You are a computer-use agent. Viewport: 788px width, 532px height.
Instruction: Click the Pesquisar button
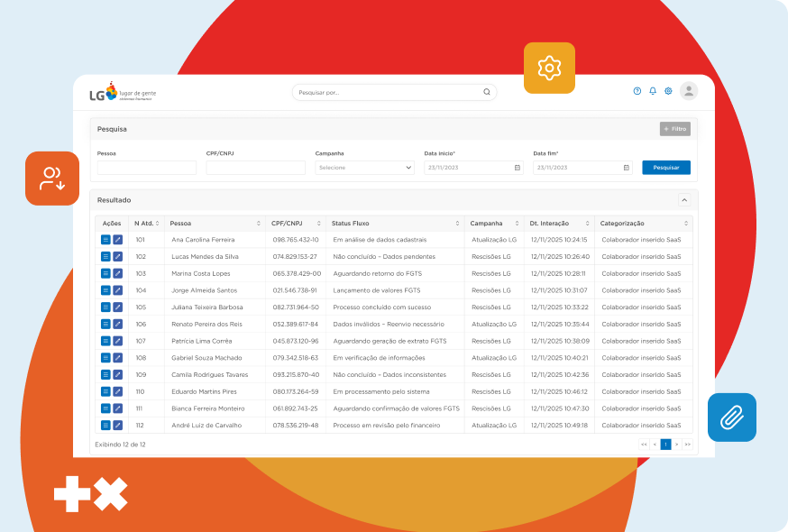[x=666, y=168]
